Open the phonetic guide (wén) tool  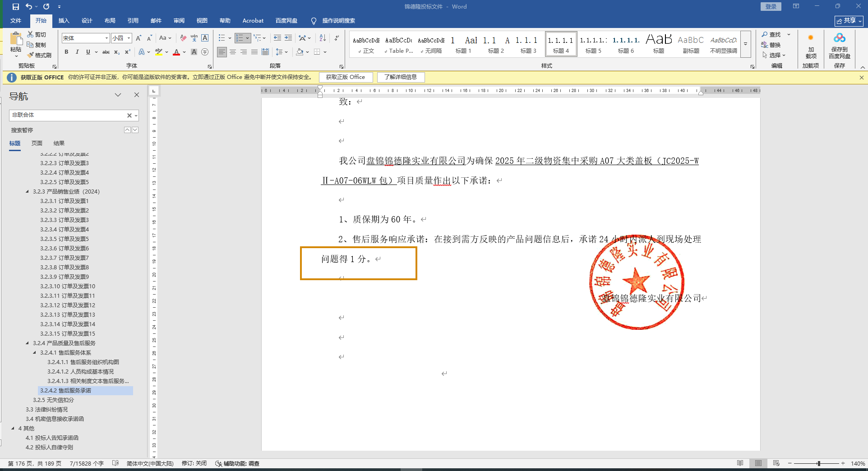click(x=194, y=38)
